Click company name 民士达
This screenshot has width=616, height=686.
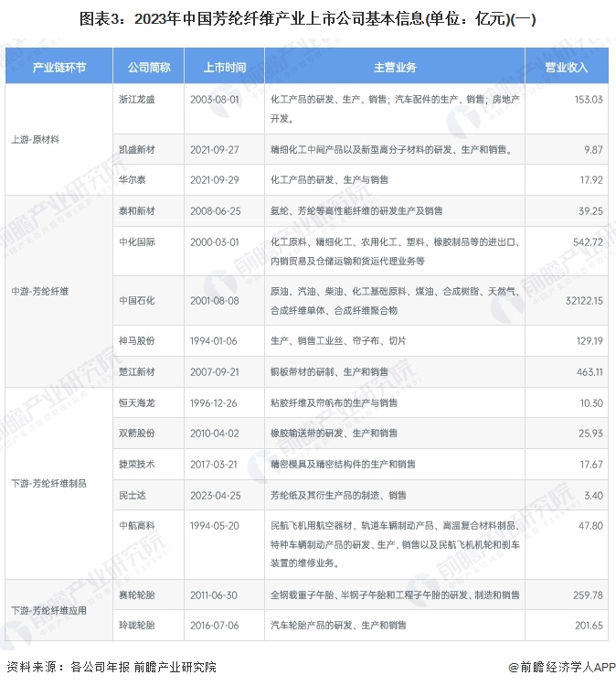pyautogui.click(x=133, y=495)
